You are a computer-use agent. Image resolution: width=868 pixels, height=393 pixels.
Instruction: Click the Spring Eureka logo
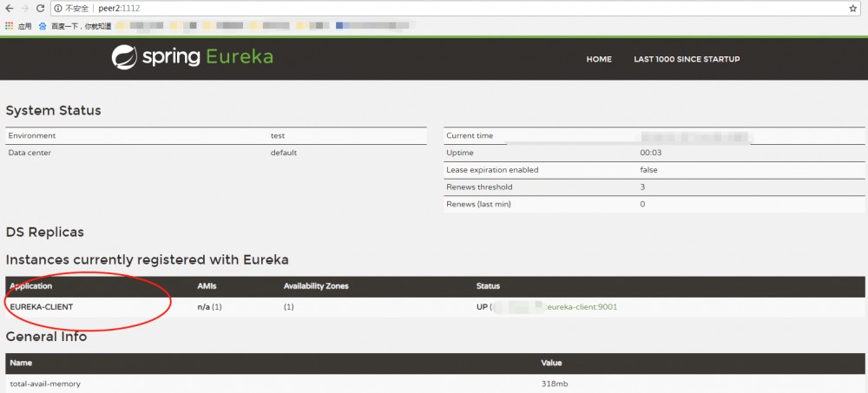(x=192, y=57)
